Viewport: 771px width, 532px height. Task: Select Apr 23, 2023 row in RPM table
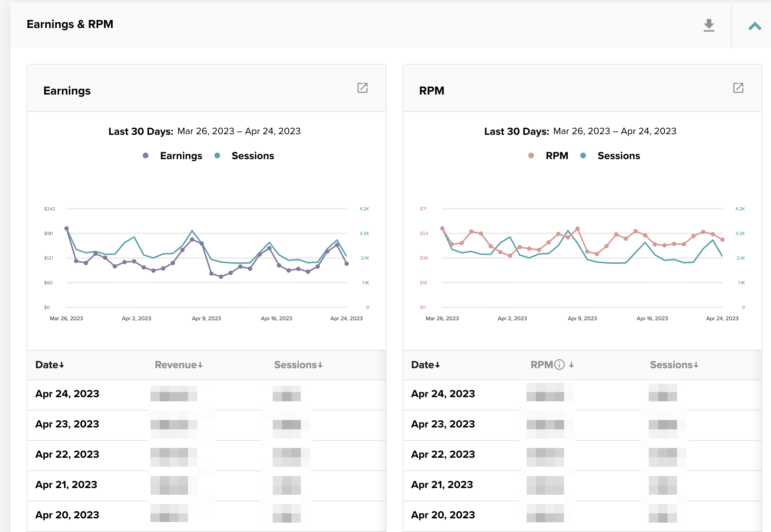[582, 425]
